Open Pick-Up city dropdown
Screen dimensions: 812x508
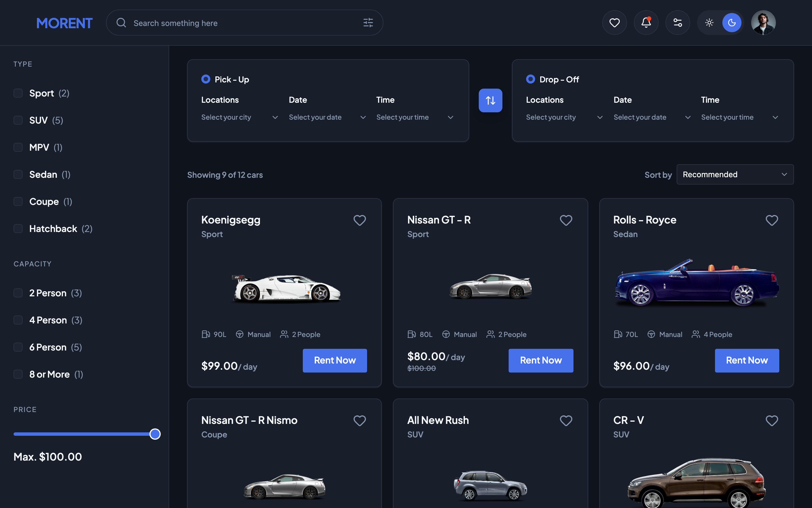pyautogui.click(x=240, y=117)
